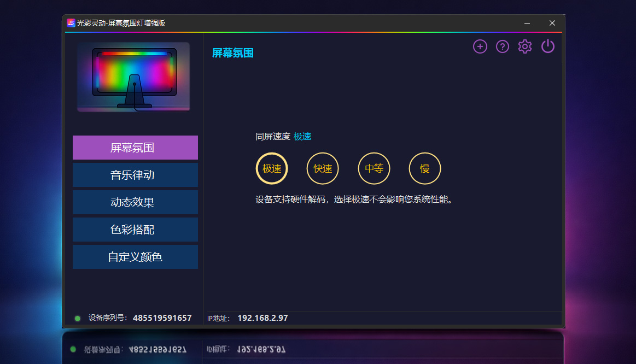Open the 动态效果 panel
The image size is (636, 364).
tap(135, 202)
